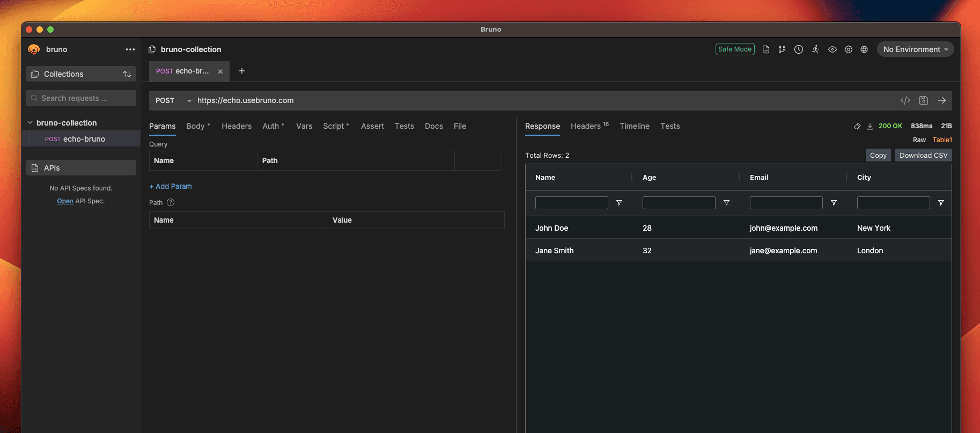This screenshot has height=433, width=980.
Task: Open the clock icon in the toolbar
Action: (x=799, y=49)
